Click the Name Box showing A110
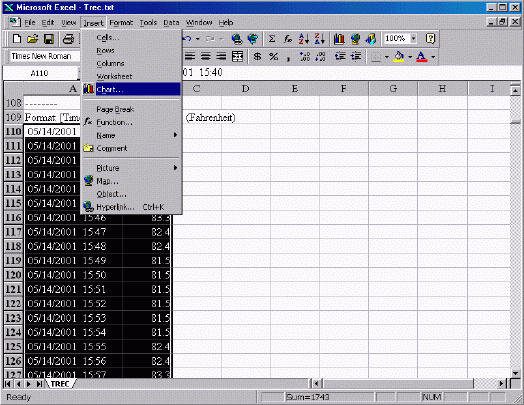 point(39,73)
